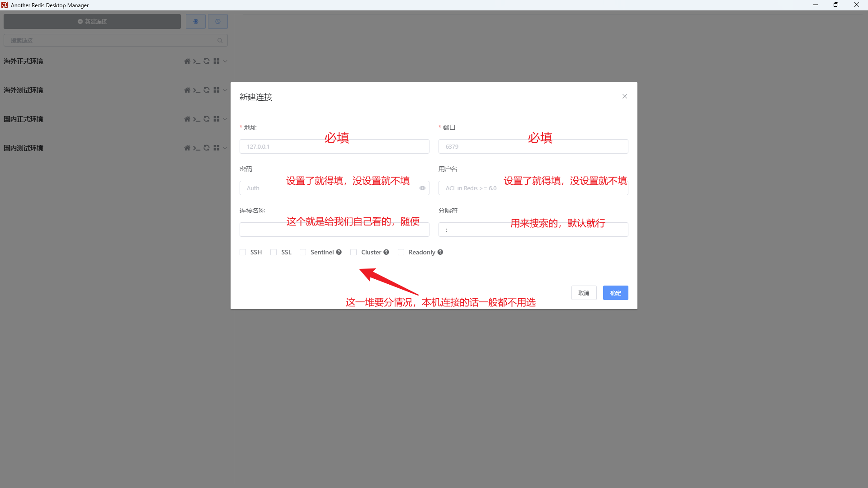
Task: Enable the Cluster checkbox
Action: (354, 252)
